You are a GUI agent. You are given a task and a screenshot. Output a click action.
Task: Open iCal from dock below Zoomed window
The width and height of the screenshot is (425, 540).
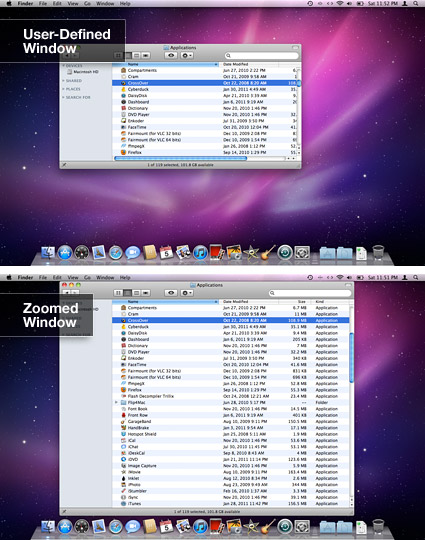[x=166, y=527]
